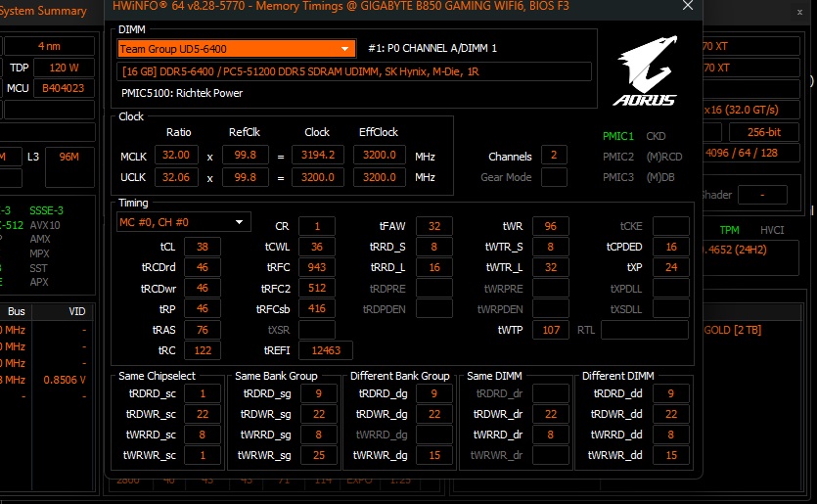Image resolution: width=817 pixels, height=504 pixels.
Task: Click the tRFCsb value 416
Action: (317, 308)
